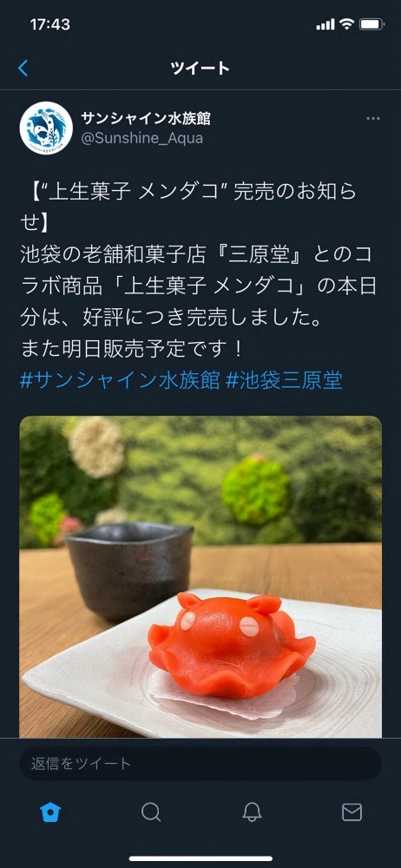Open the #池袋三原堂 hashtag link

coord(284,381)
